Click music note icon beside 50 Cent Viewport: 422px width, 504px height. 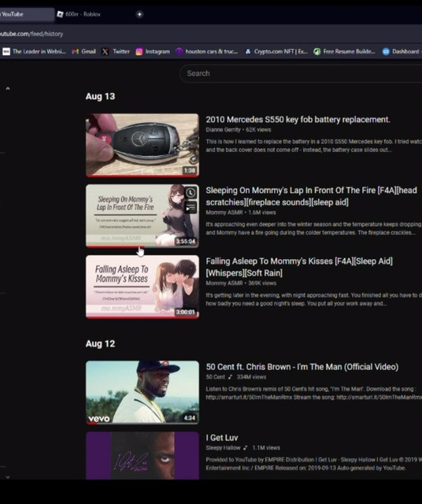[230, 377]
